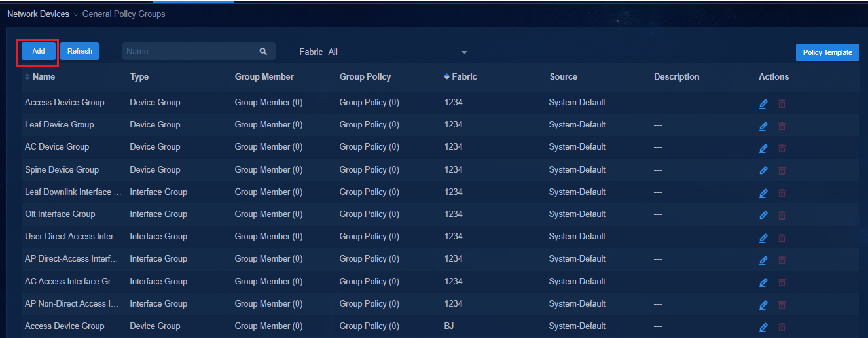Click the Refresh button

click(80, 51)
